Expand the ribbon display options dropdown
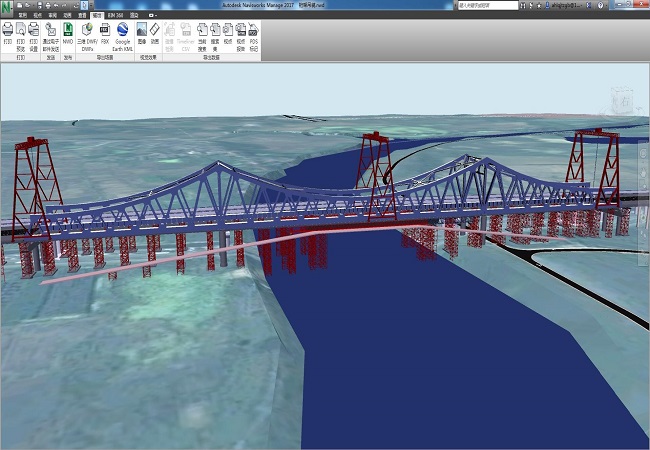 click(x=152, y=16)
